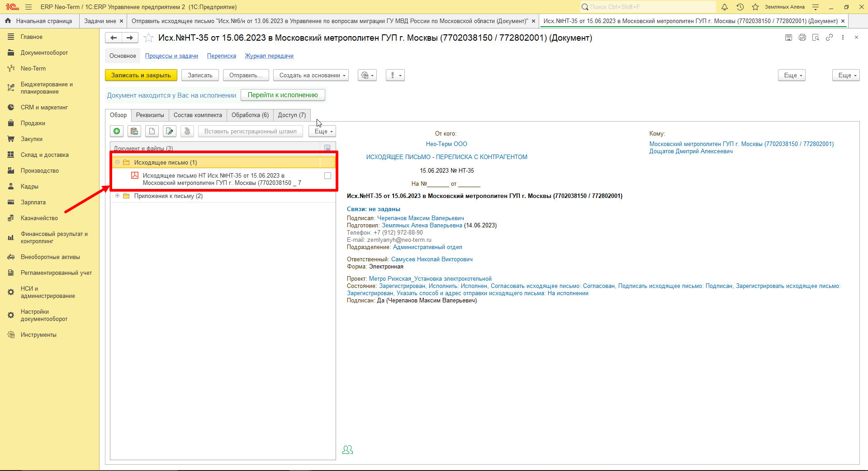Open notifications bell icon
Image resolution: width=868 pixels, height=471 pixels.
(x=724, y=7)
